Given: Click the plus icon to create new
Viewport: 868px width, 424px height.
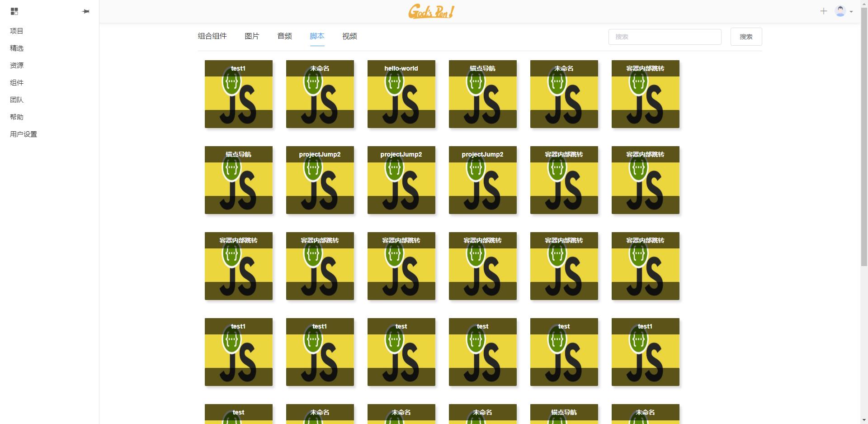Looking at the screenshot, I should [x=823, y=11].
